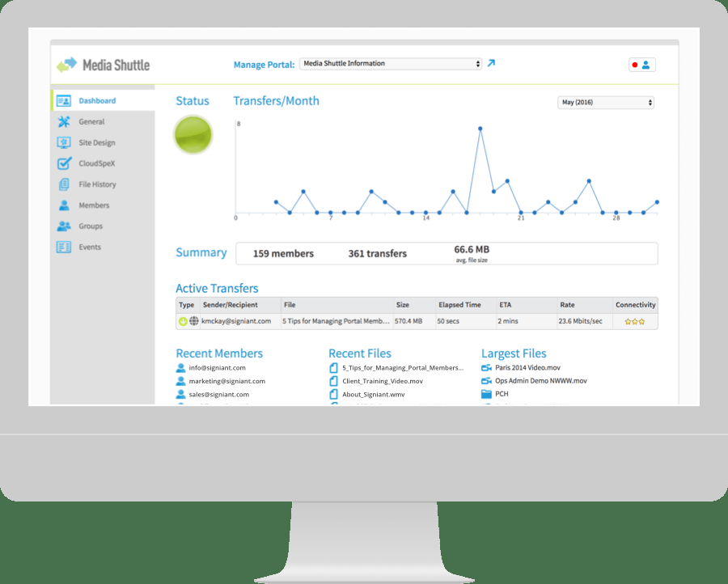Click the 570.4 MB size cell
Image resolution: width=728 pixels, height=584 pixels.
[x=408, y=321]
